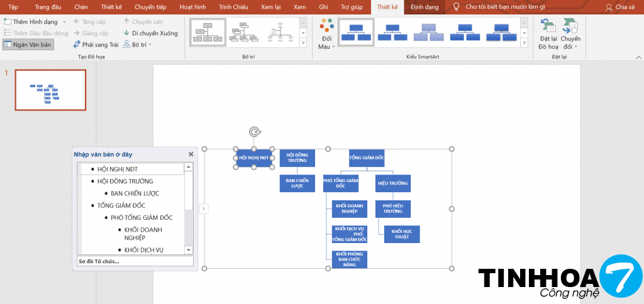Close the Nhập văn bản ở đây pane
Image resolution: width=644 pixels, height=304 pixels.
(x=191, y=154)
